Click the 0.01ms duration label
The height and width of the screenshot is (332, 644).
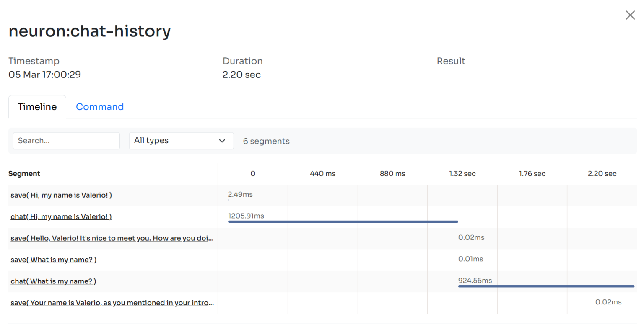click(470, 259)
